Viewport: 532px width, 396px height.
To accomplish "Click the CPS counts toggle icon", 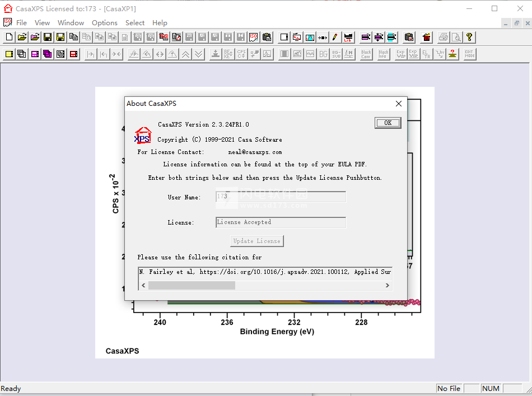I will coord(241,54).
